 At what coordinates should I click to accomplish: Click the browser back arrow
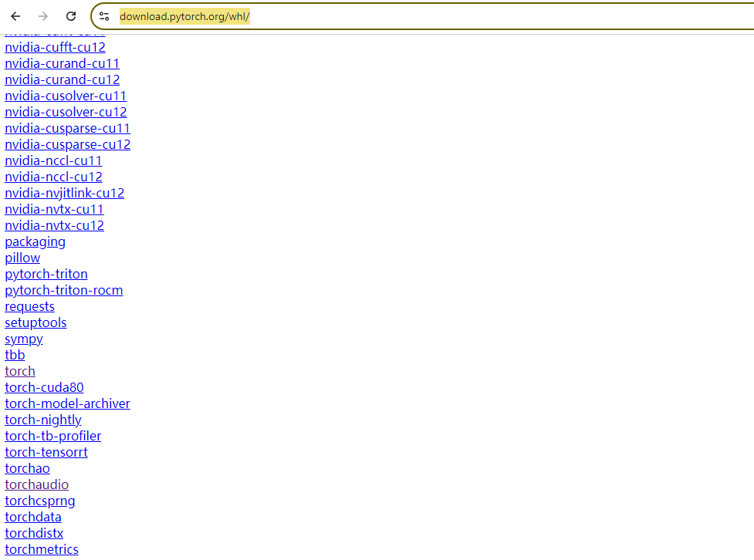coord(15,16)
